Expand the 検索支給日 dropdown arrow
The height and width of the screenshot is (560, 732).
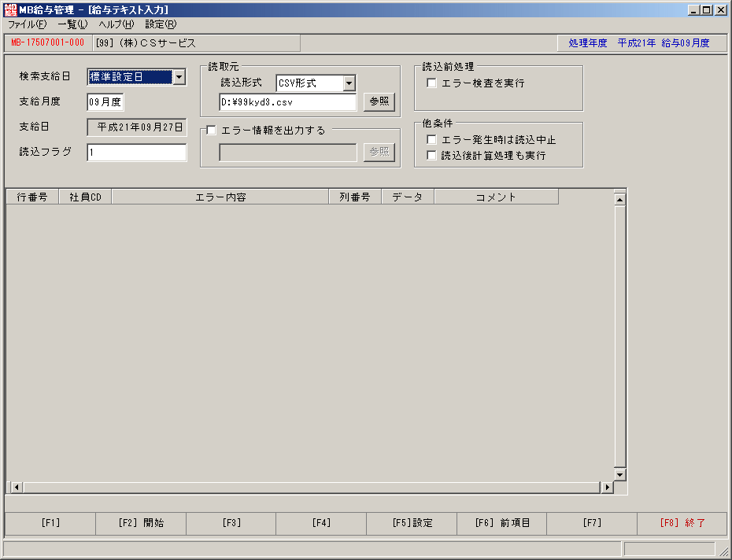[179, 77]
